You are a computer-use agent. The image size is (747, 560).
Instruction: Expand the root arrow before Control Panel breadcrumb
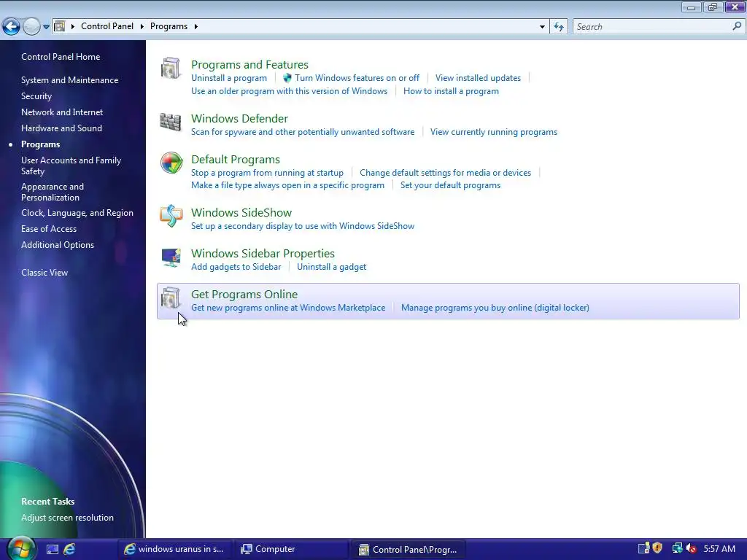click(73, 26)
